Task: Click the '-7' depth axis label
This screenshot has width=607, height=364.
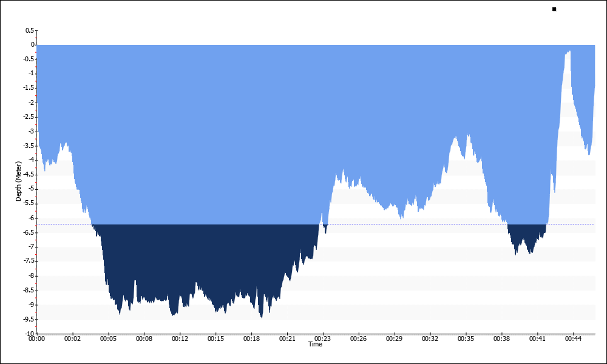Action: [x=31, y=247]
